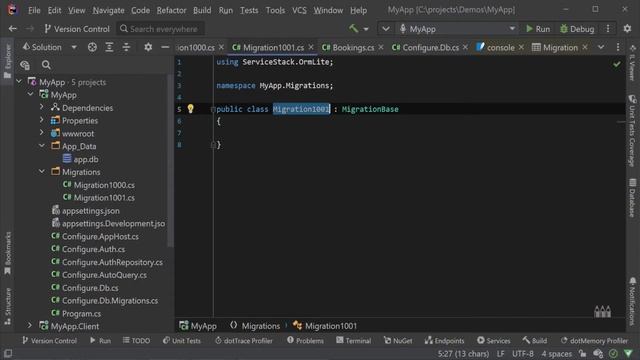This screenshot has height=360, width=640.
Task: Open the Tests menu
Action: 249,10
